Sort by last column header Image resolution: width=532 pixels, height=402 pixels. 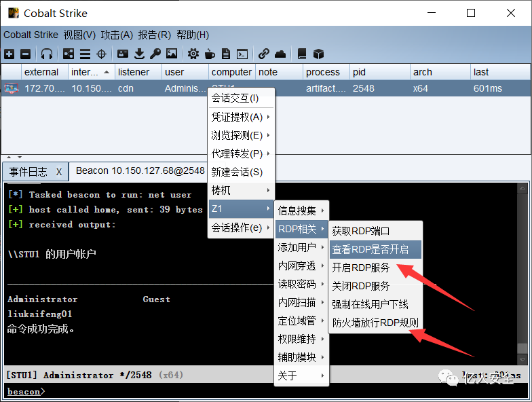pos(501,72)
